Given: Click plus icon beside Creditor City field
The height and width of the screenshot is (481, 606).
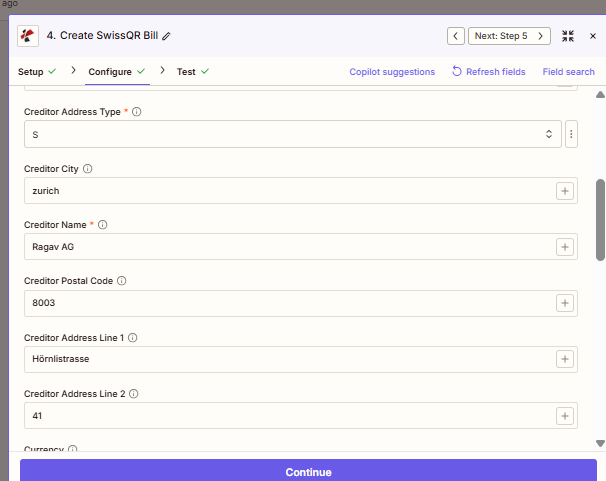Looking at the screenshot, I should pos(564,190).
